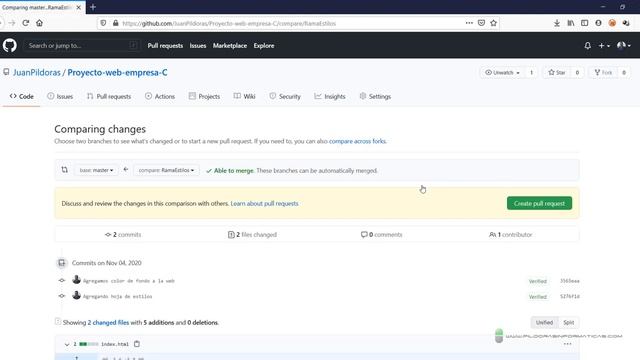Image resolution: width=640 pixels, height=360 pixels.
Task: Open the user avatar menu
Action: point(624,45)
